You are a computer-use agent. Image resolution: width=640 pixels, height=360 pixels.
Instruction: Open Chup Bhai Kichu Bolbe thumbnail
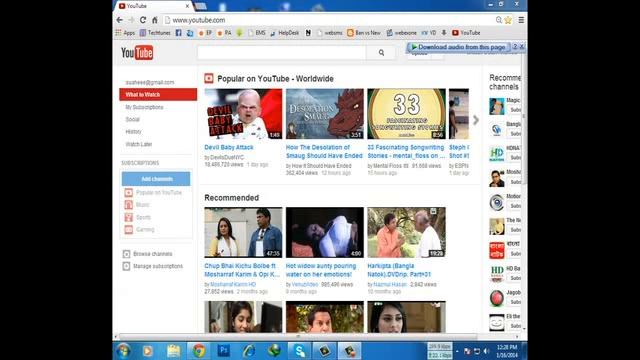(243, 232)
